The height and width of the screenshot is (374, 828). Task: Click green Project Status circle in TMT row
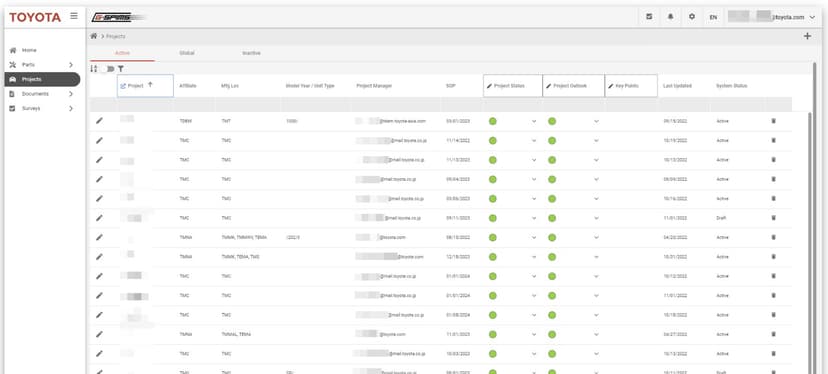pyautogui.click(x=493, y=121)
